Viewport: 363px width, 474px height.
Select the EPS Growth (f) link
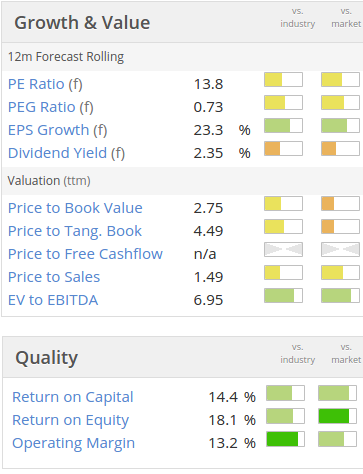(x=58, y=130)
